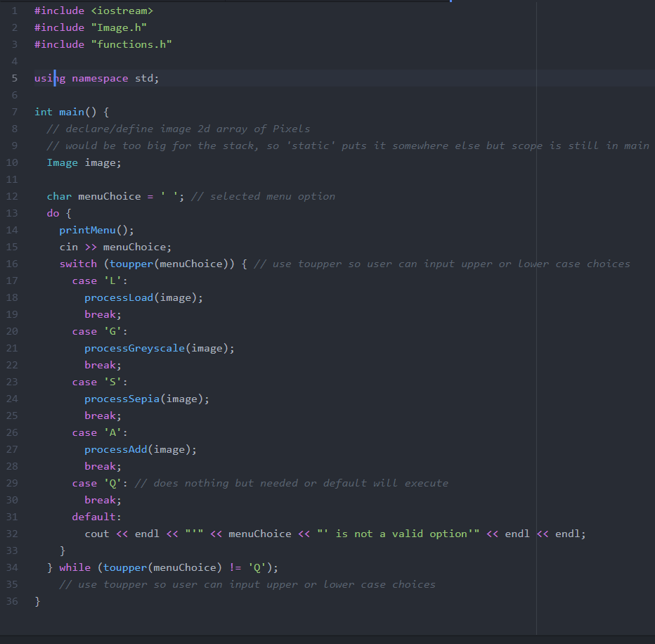Click break under processSepia
This screenshot has width=655, height=644.
pos(100,416)
